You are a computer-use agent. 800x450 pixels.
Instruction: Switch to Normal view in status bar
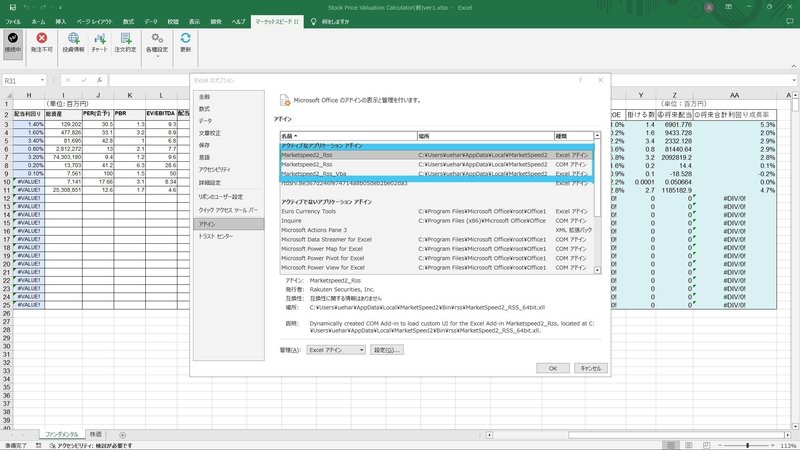click(x=671, y=445)
